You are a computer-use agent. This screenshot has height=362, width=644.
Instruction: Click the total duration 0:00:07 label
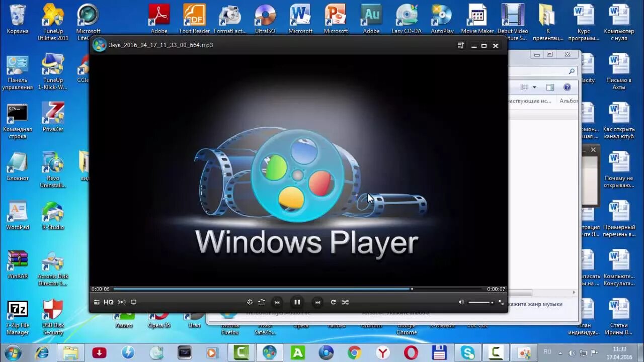(x=496, y=289)
